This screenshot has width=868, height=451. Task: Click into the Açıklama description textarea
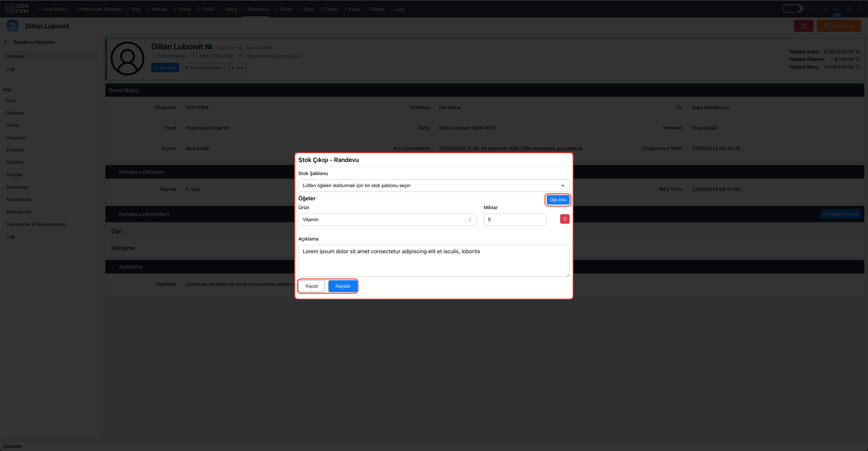coord(434,261)
